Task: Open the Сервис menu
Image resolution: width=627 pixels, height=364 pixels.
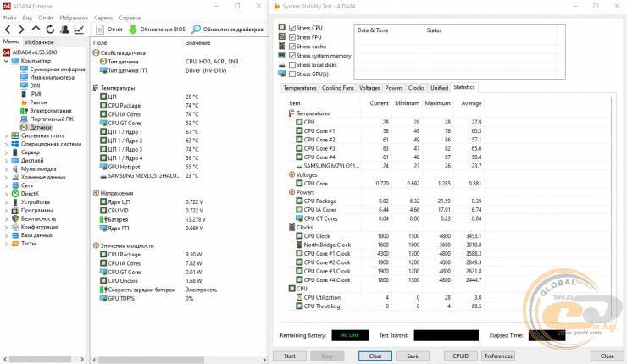Action: point(103,18)
